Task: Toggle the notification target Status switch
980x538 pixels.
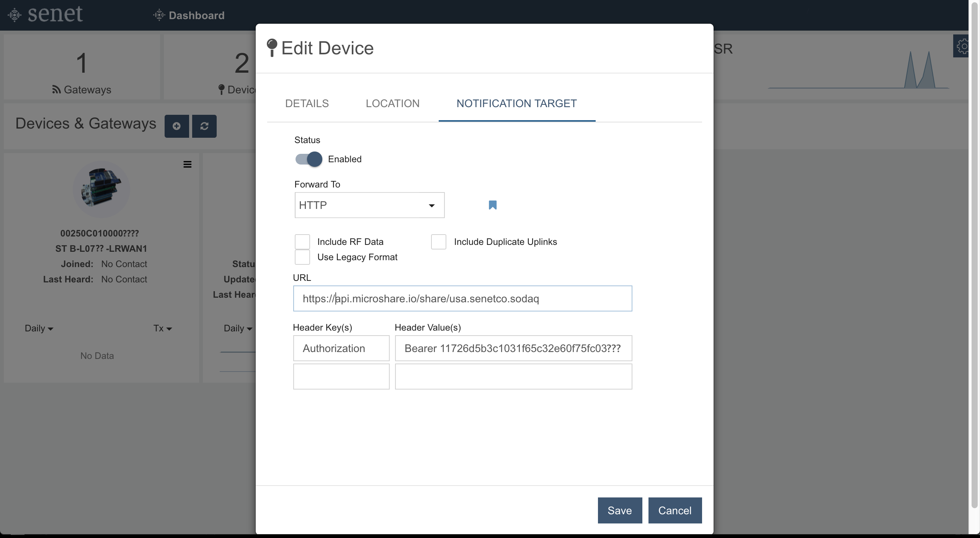Action: (x=309, y=158)
